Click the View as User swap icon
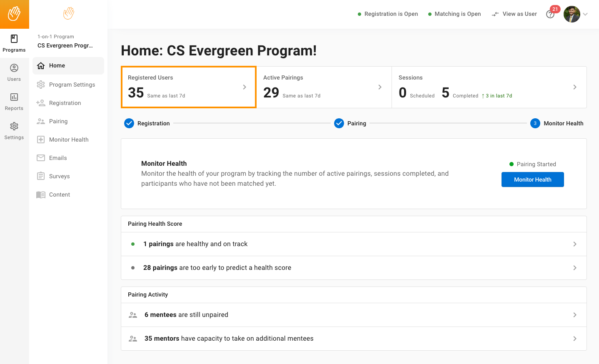This screenshot has height=364, width=599. click(495, 14)
